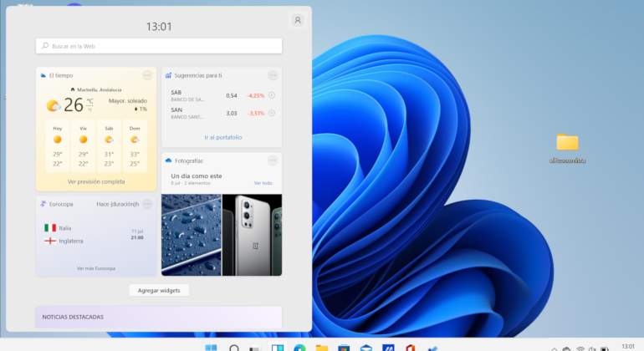Switch temperature unit to °F
Viewport: 644px width, 351px height.
[89, 110]
